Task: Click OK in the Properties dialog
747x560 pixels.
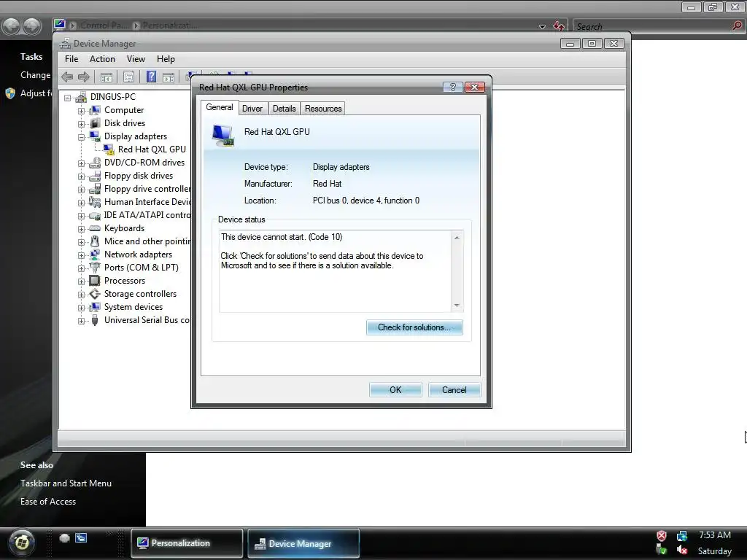Action: click(395, 390)
